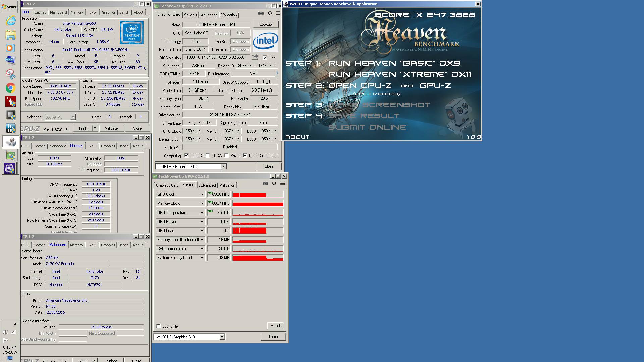Viewport: 644px width, 362px height.
Task: Open Windows Explorer folder icon in taskbar
Action: click(x=11, y=35)
